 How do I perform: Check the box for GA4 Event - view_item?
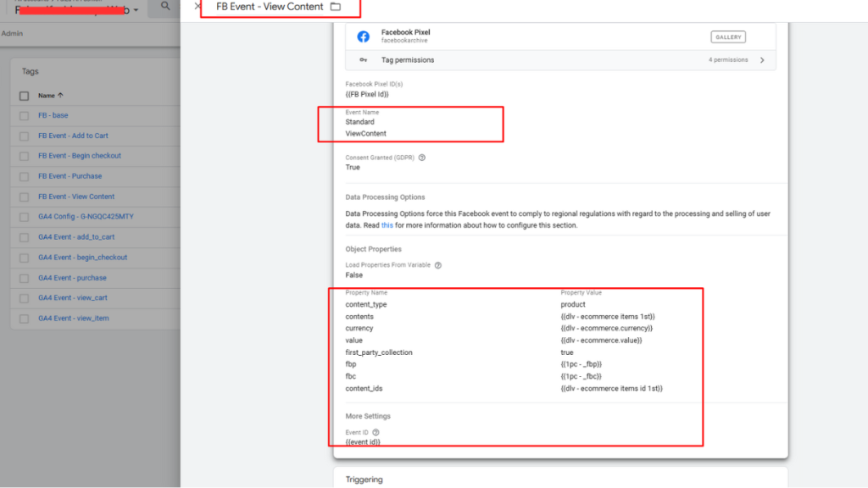[24, 319]
